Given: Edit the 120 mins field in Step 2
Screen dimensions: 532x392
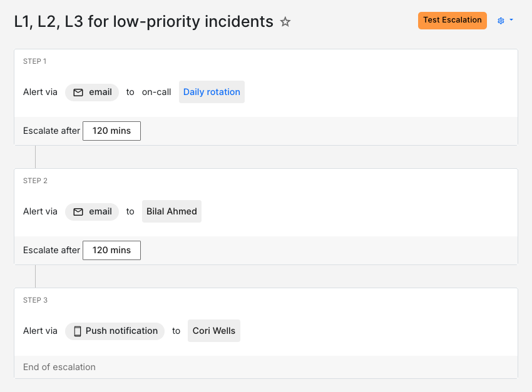Looking at the screenshot, I should coord(111,250).
